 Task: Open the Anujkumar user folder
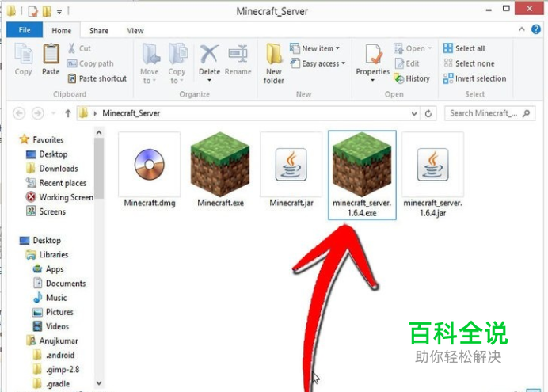[x=52, y=341]
